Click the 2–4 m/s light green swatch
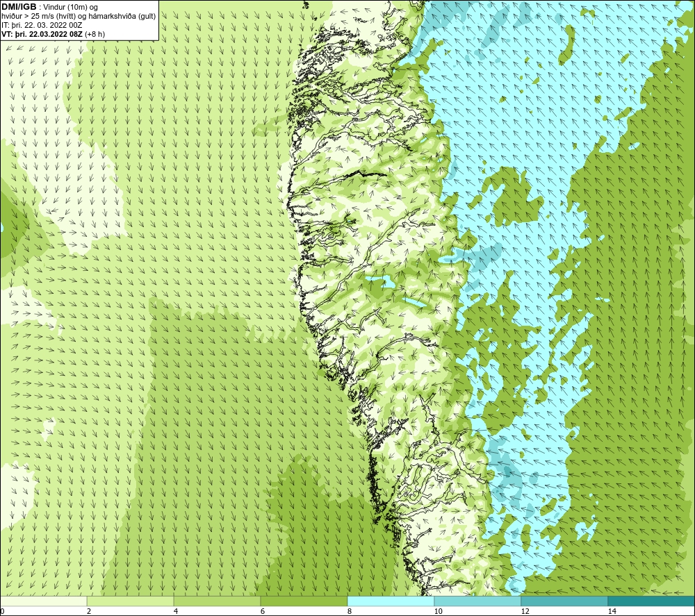This screenshot has width=695, height=616. point(131,601)
